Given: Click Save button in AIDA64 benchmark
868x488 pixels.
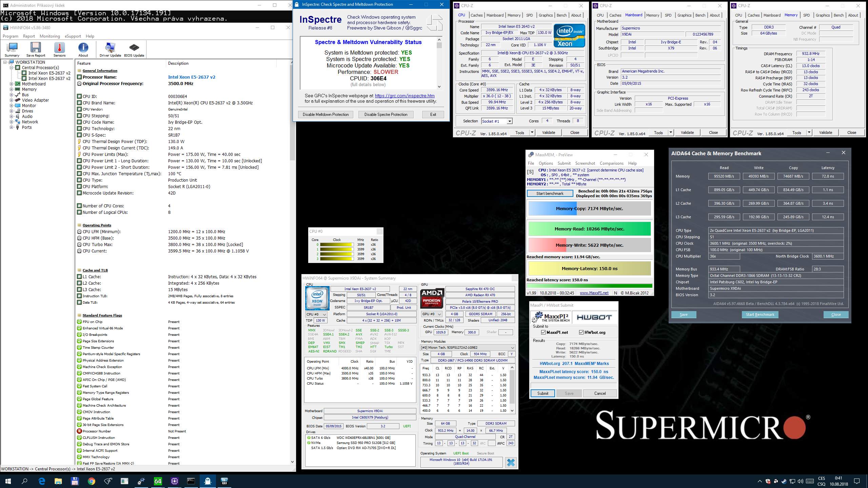Looking at the screenshot, I should click(684, 314).
